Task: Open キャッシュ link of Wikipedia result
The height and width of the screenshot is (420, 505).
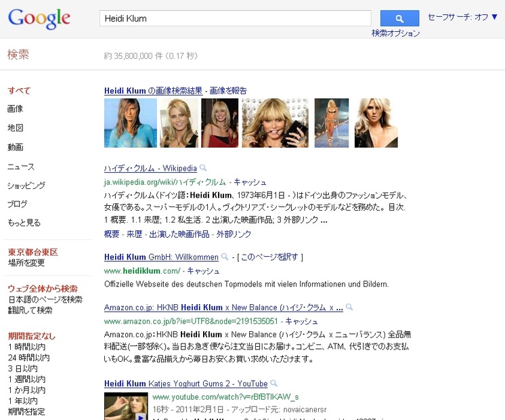Action: [x=250, y=182]
